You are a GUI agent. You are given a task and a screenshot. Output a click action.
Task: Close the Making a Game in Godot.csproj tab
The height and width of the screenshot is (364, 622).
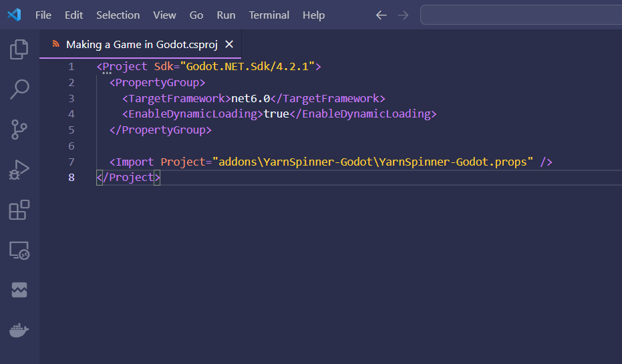point(229,45)
